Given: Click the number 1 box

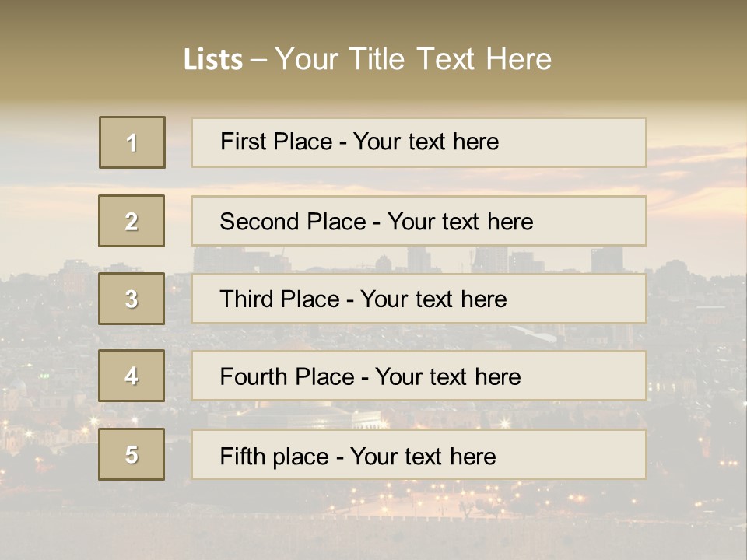Looking at the screenshot, I should (132, 142).
